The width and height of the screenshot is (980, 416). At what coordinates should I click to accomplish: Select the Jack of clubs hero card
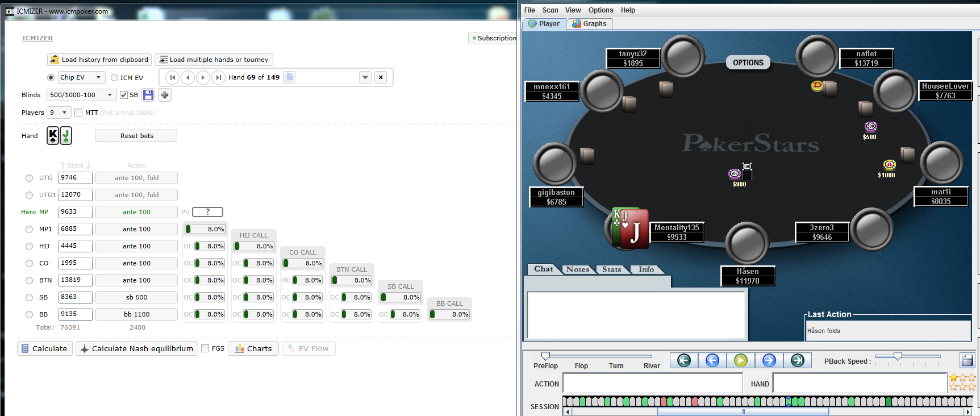coord(66,136)
